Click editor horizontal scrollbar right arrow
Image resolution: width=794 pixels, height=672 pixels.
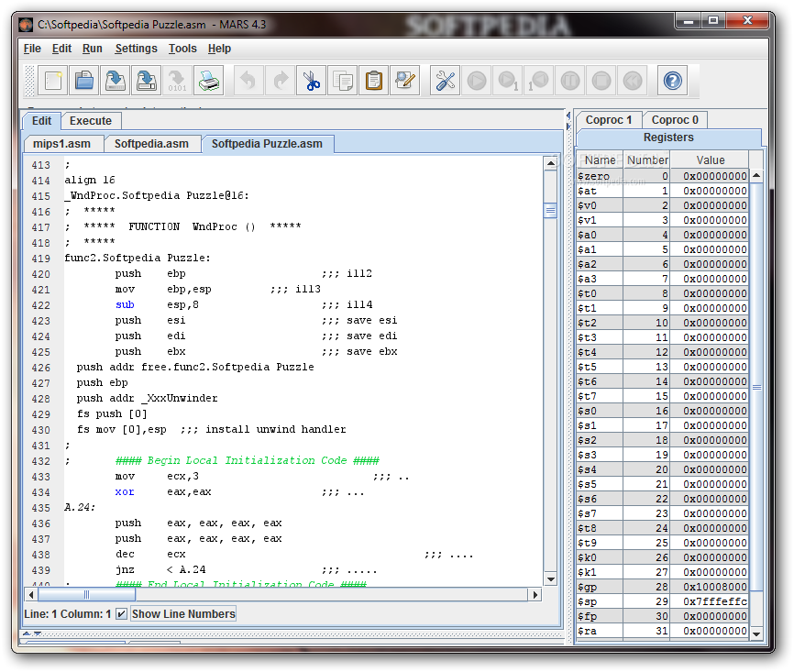[x=535, y=594]
